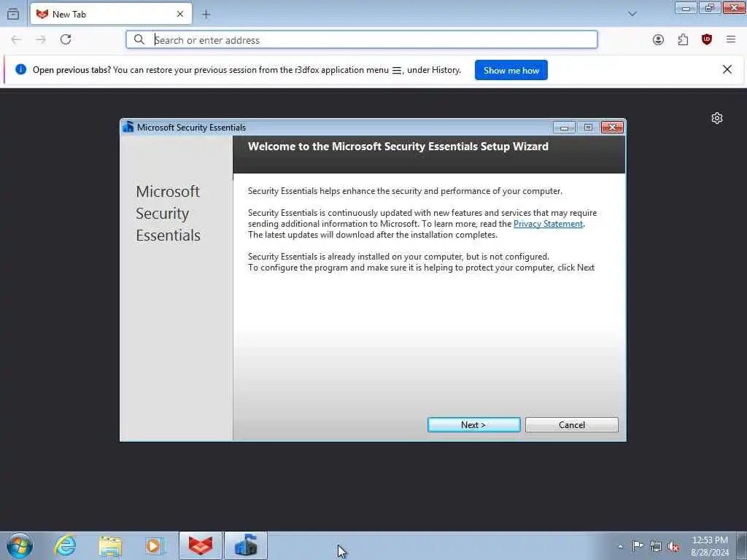747x560 pixels.
Task: Click the browser forward arrow
Action: pos(41,39)
